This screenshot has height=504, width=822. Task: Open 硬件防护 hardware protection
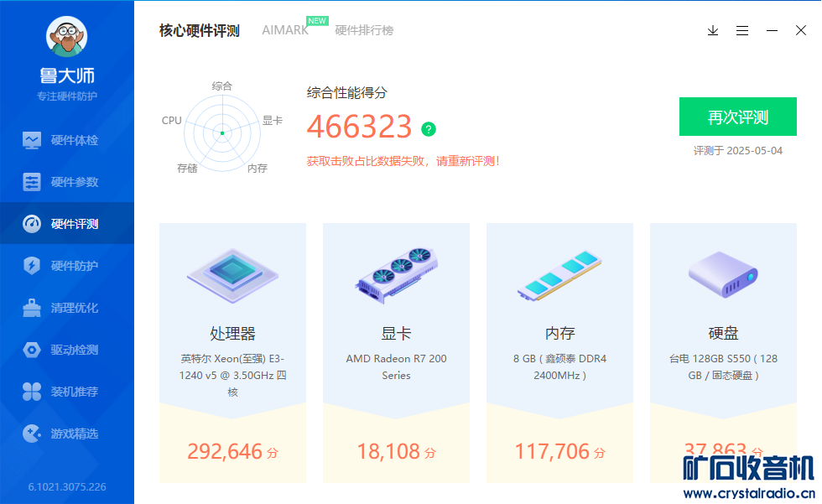click(x=67, y=266)
